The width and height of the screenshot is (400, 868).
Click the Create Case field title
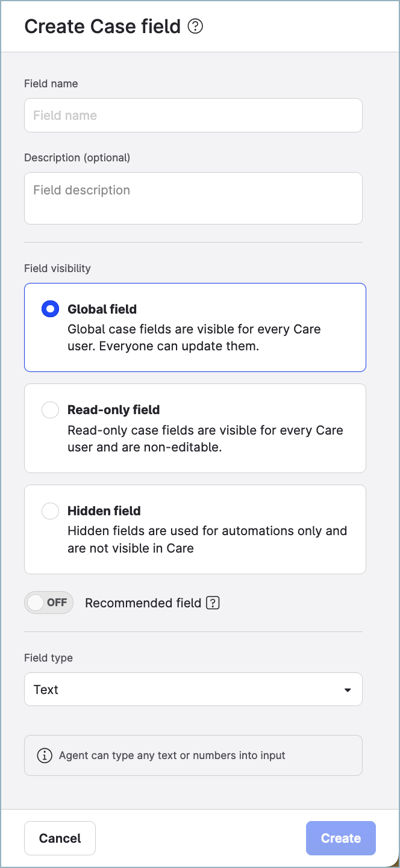click(x=101, y=26)
